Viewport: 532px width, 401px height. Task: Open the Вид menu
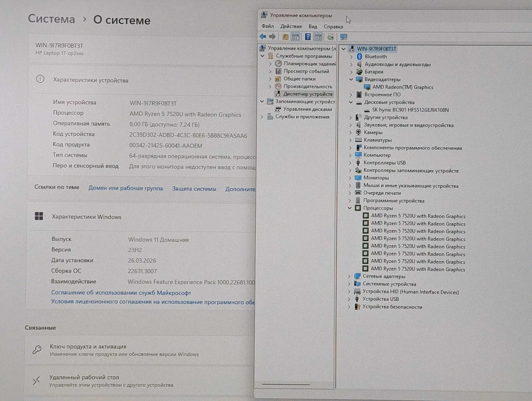coord(313,27)
